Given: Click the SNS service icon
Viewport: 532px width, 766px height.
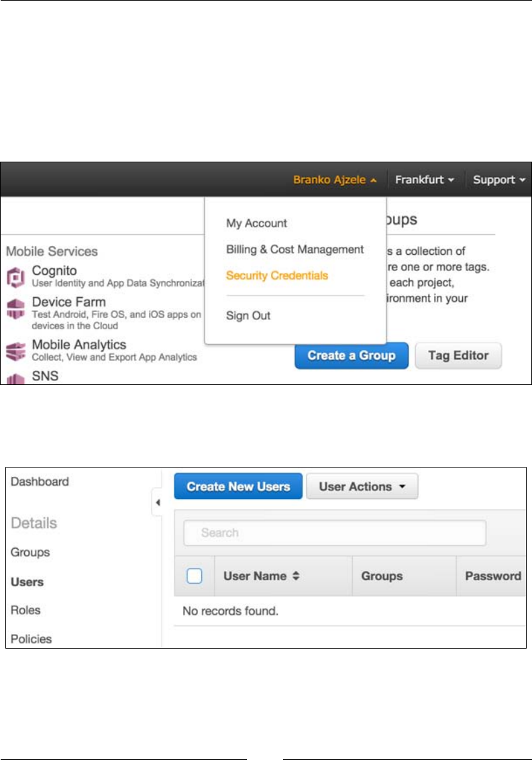Looking at the screenshot, I should coord(16,378).
